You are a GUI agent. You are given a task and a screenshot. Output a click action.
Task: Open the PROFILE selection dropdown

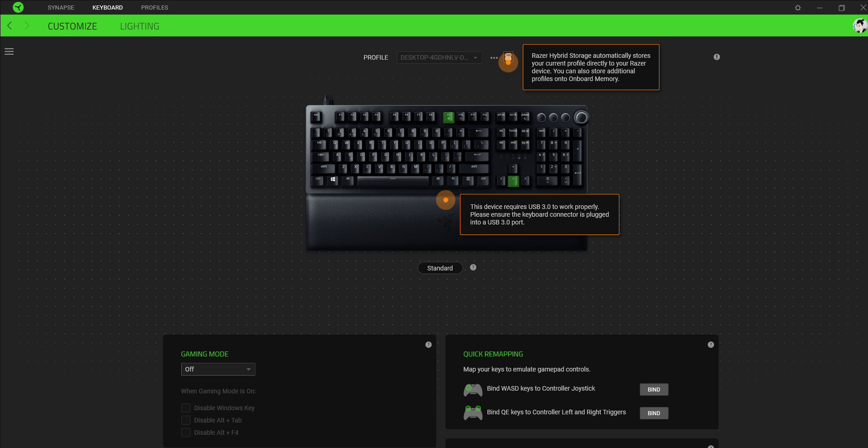click(439, 57)
